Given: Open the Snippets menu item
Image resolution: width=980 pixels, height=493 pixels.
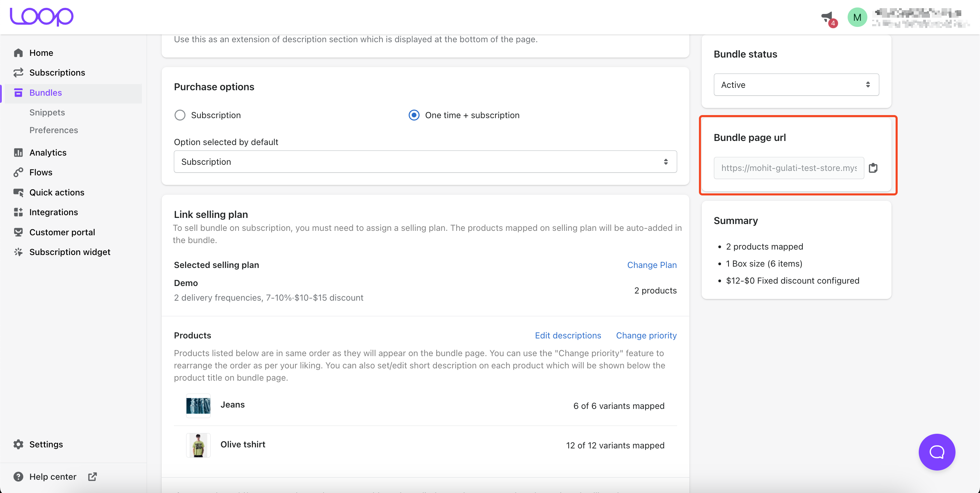Looking at the screenshot, I should point(47,112).
